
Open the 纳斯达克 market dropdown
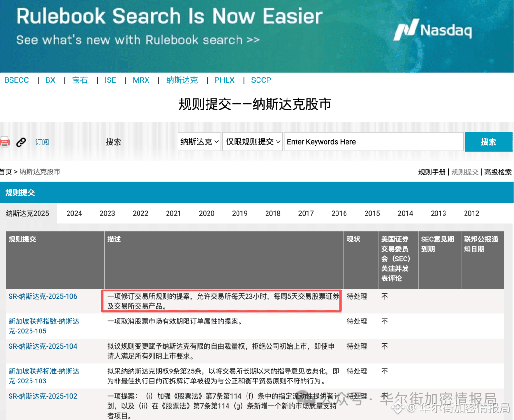[x=199, y=141]
